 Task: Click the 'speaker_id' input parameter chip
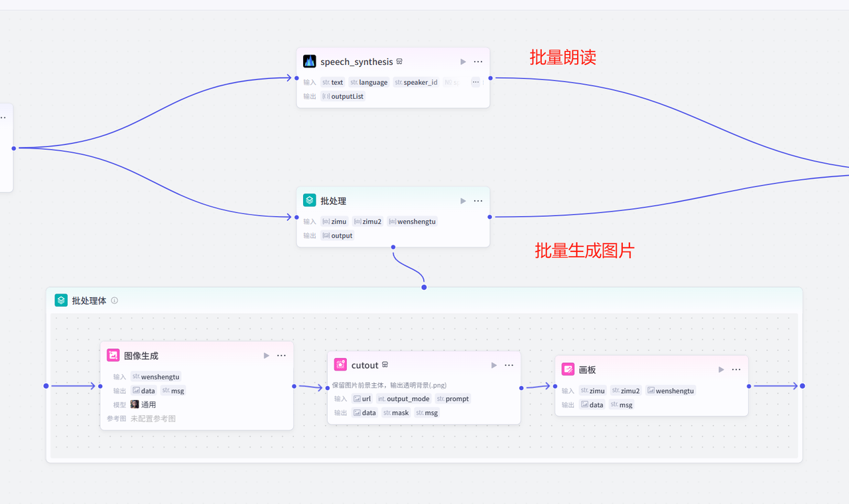pyautogui.click(x=416, y=82)
